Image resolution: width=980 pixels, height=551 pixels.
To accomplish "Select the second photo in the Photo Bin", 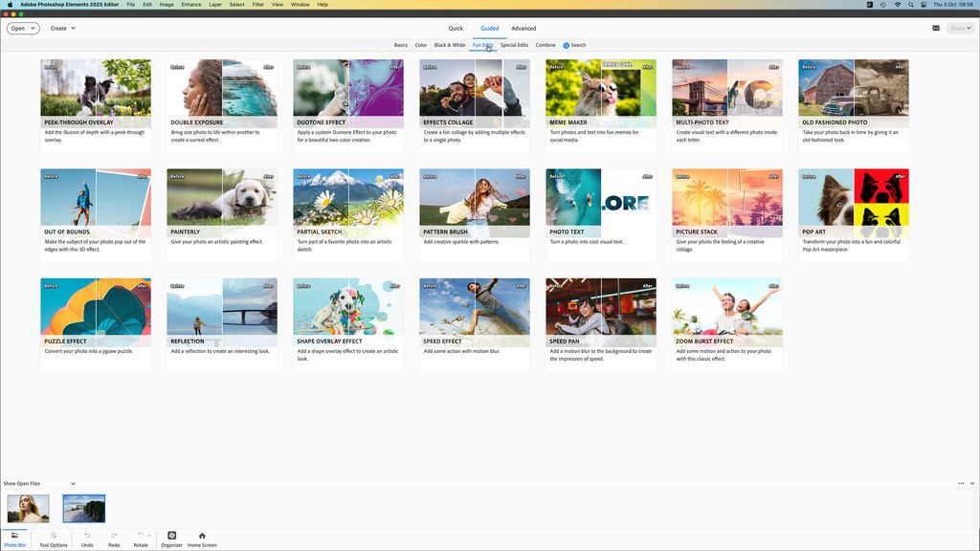I will tap(82, 508).
